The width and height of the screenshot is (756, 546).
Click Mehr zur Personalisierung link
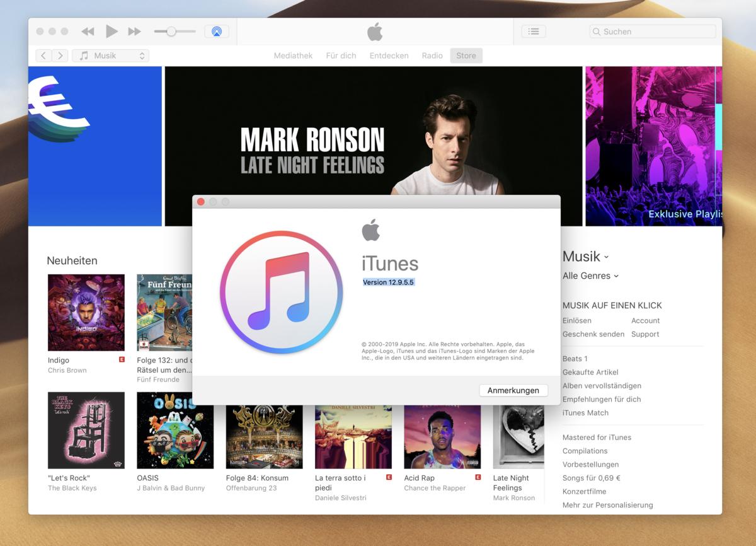(607, 505)
